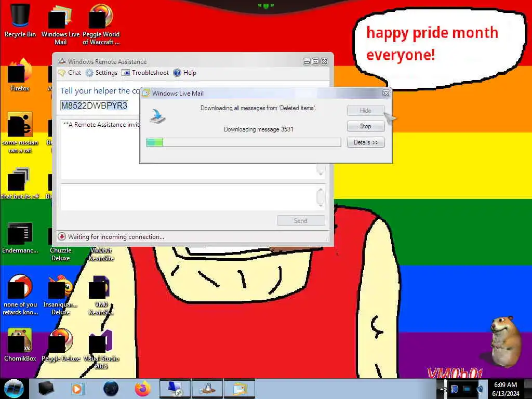Open the Windows Start orb
Viewport: 532px width, 399px height.
pyautogui.click(x=14, y=389)
